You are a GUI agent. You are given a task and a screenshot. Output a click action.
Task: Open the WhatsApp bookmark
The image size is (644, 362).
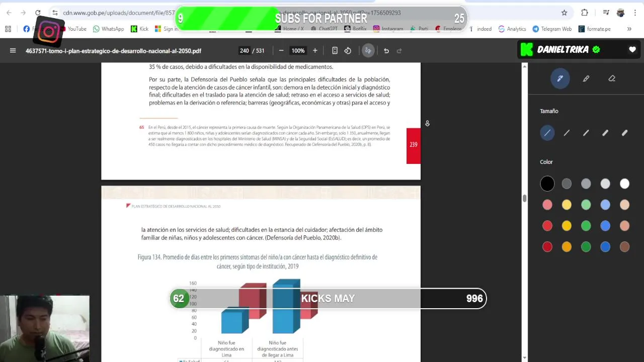tap(108, 29)
